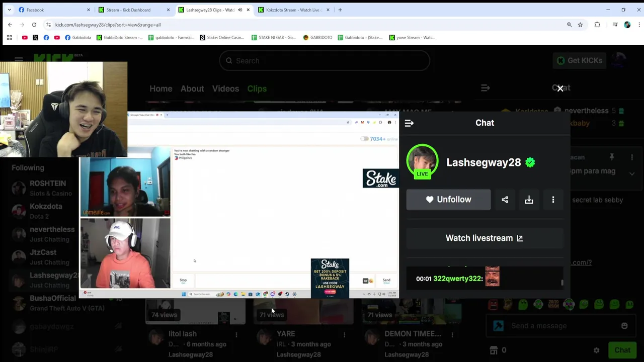Focus the Kick Search field

pos(325,61)
